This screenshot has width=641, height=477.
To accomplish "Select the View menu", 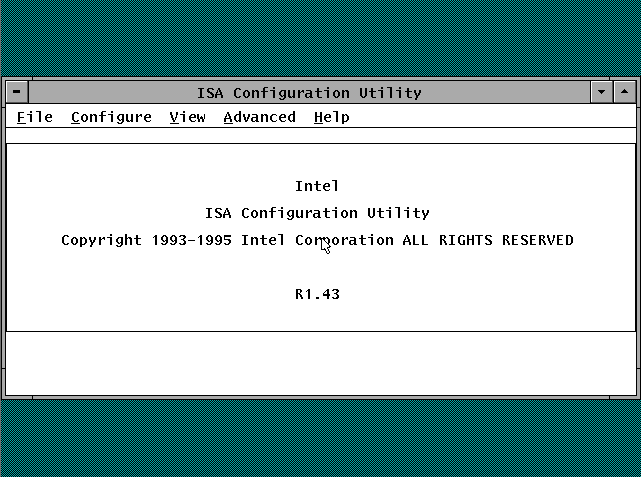I will coord(187,117).
